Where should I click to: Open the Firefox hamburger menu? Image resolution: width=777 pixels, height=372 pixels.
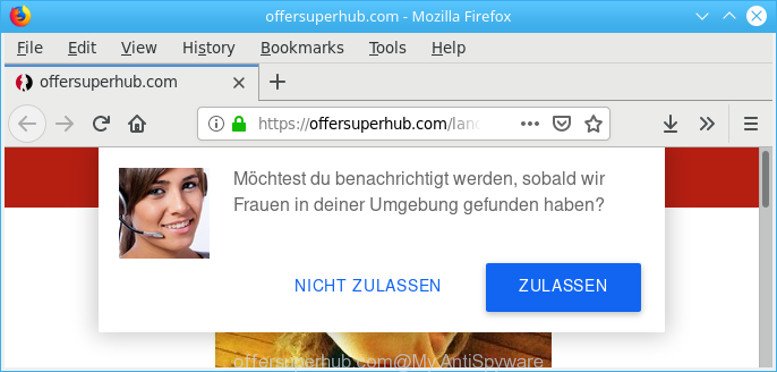click(751, 124)
